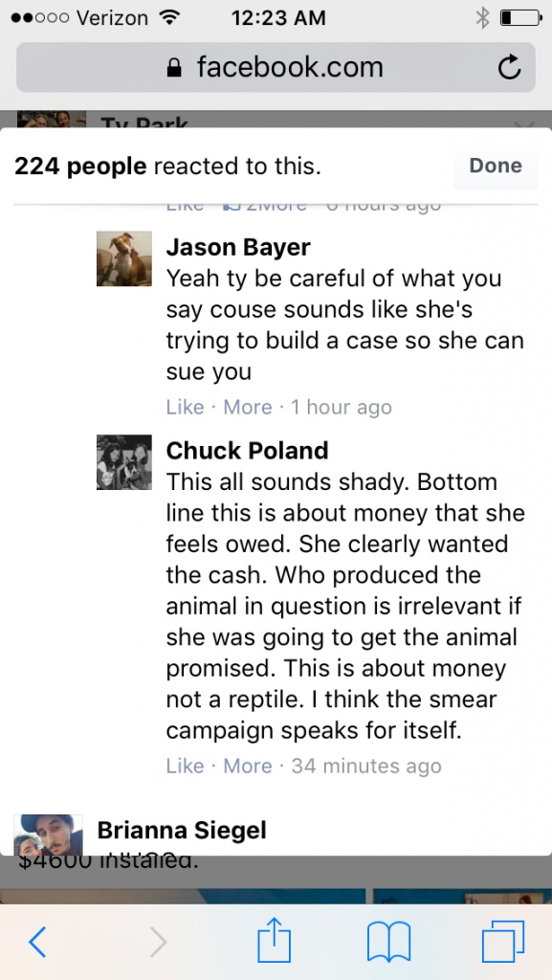
Task: Tap the battery icon in status bar
Action: click(520, 18)
